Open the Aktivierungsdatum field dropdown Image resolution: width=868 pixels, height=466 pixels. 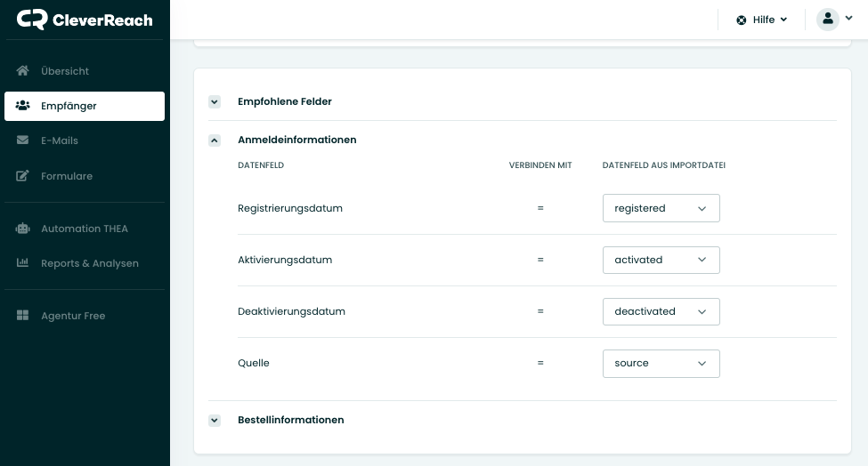tap(661, 260)
